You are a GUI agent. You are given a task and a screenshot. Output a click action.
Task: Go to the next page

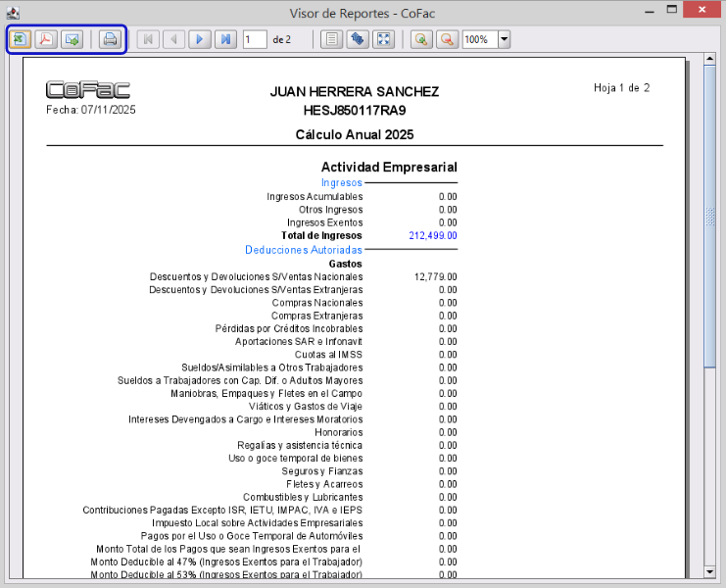(200, 39)
